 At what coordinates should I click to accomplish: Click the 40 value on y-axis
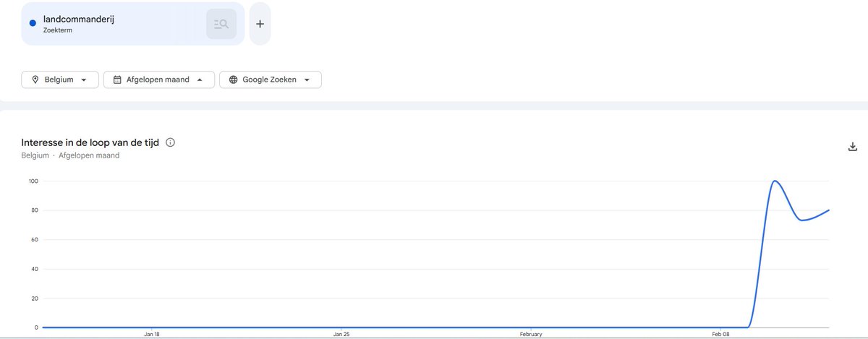(35, 269)
